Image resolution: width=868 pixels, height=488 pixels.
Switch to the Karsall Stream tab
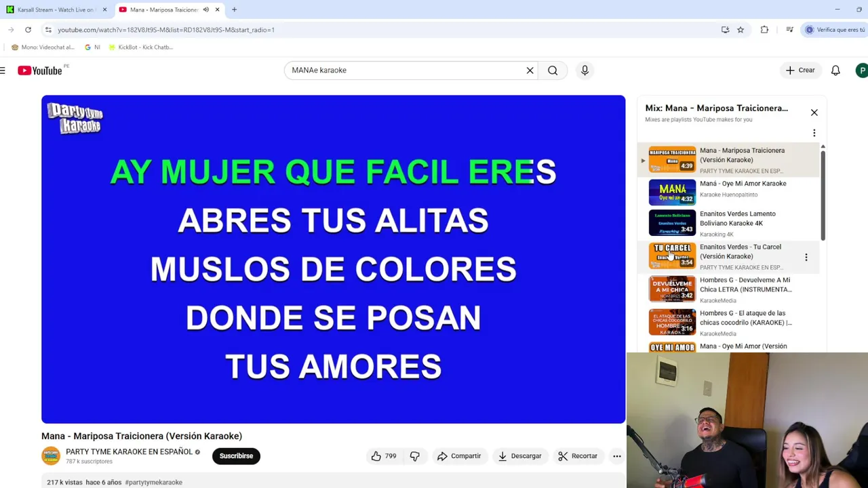(56, 9)
